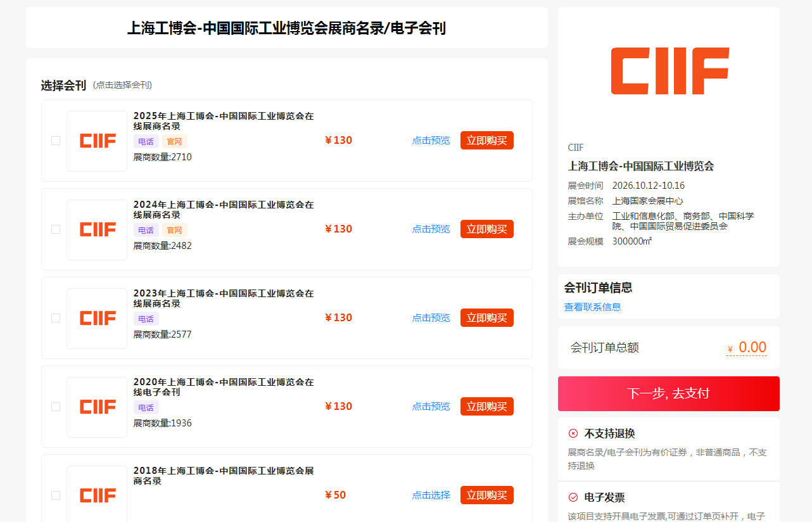Enable the 2020 e-catalog checkbox
Viewport: 812px width, 522px height.
click(x=56, y=407)
